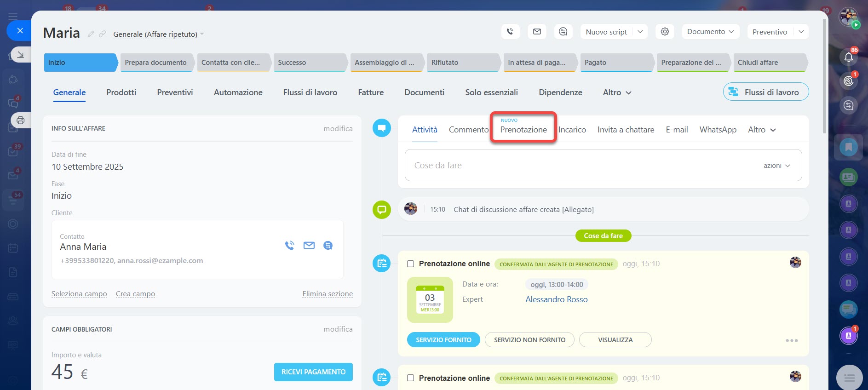This screenshot has height=390, width=868.
Task: Expand the Documento dropdown
Action: coord(711,32)
